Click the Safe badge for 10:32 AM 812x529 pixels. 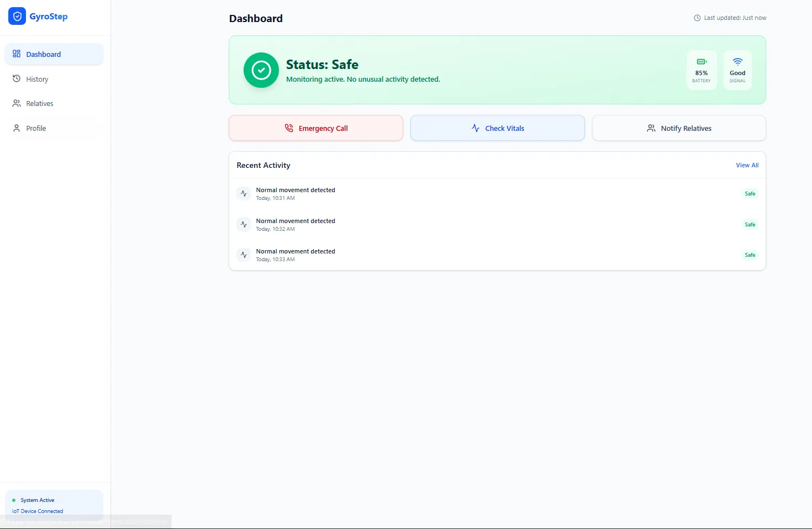[x=750, y=225]
